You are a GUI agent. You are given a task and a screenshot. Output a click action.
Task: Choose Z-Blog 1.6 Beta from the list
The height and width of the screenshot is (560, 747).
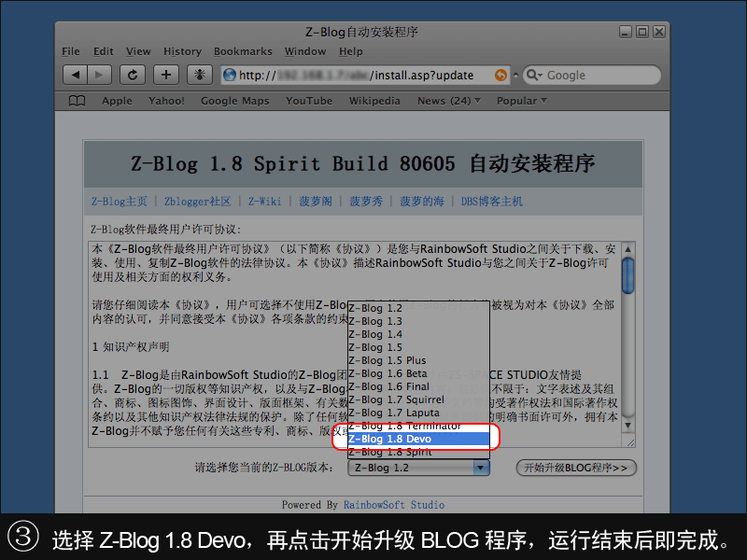pyautogui.click(x=418, y=373)
